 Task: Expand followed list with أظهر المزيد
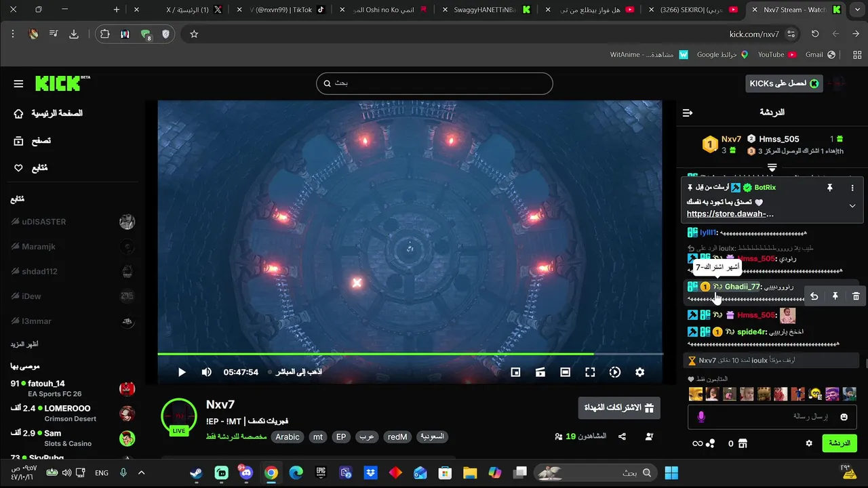click(24, 344)
